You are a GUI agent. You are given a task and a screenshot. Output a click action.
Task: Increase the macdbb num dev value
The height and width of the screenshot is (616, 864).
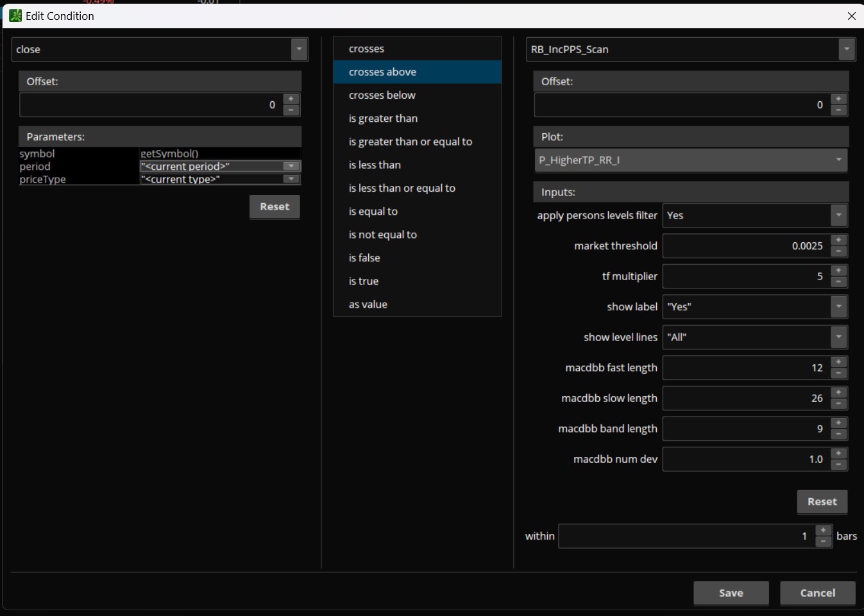pos(838,453)
